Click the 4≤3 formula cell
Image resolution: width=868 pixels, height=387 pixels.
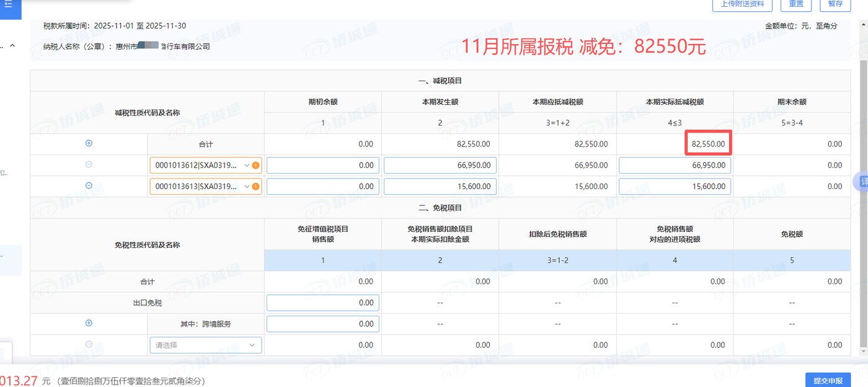(x=675, y=123)
